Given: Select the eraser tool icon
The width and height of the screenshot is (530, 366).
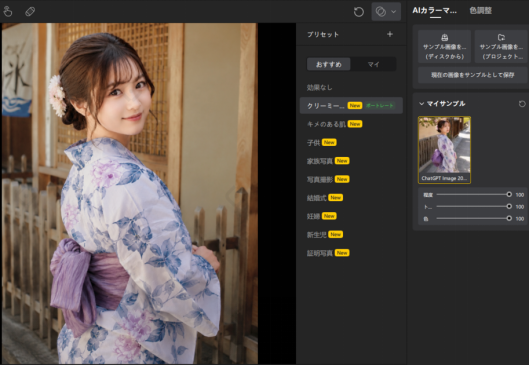Looking at the screenshot, I should pos(30,12).
